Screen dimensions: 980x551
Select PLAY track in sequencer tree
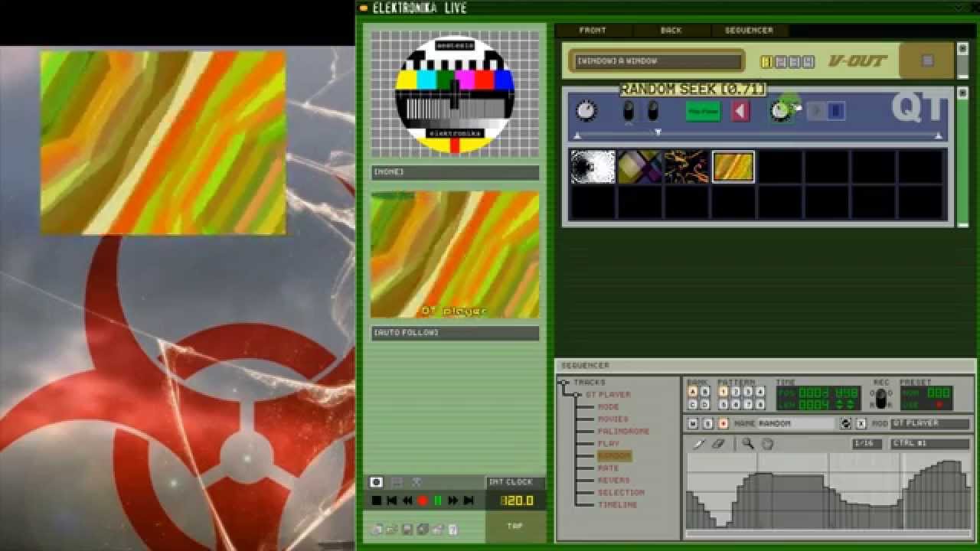point(609,444)
